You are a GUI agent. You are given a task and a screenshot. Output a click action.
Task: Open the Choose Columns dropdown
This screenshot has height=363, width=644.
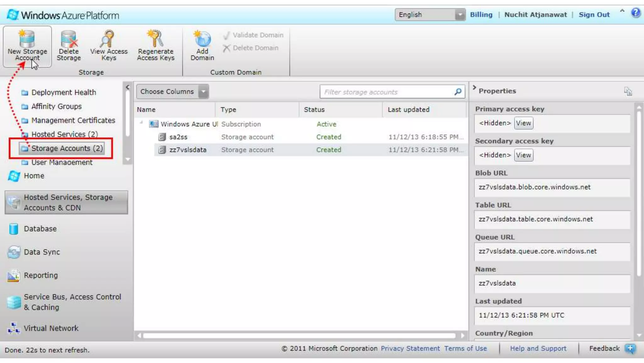point(203,92)
